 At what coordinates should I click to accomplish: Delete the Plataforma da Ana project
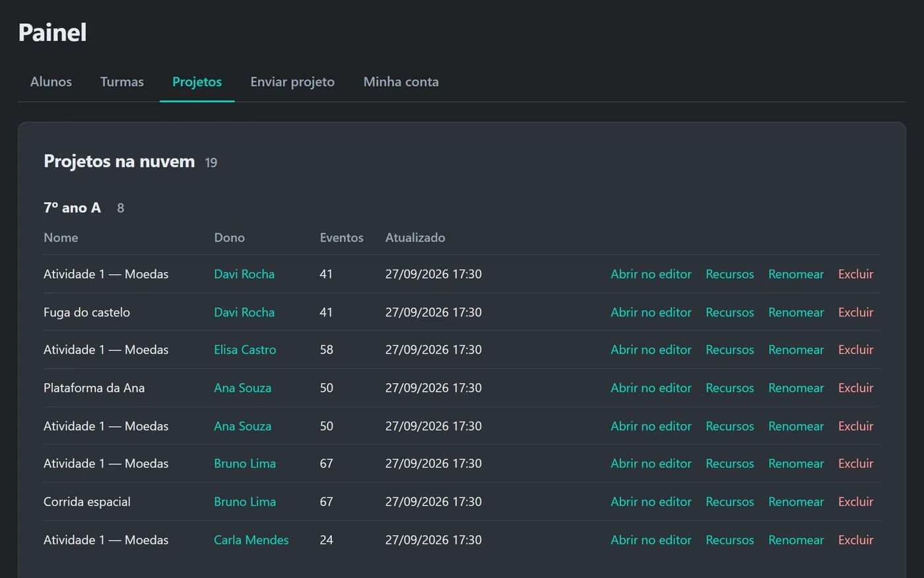pos(855,388)
